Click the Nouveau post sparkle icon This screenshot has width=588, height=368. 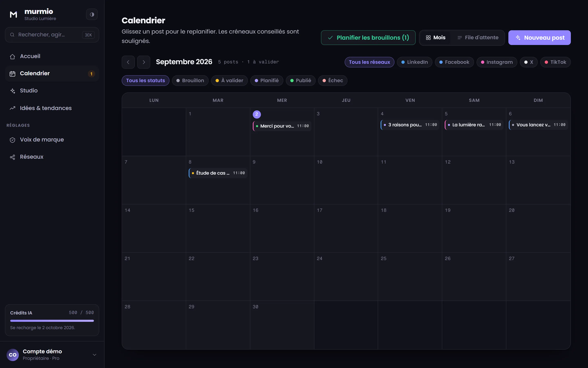tap(518, 38)
